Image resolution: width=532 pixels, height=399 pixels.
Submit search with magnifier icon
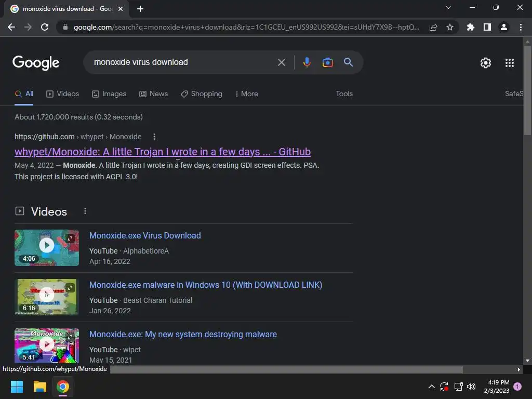(348, 62)
